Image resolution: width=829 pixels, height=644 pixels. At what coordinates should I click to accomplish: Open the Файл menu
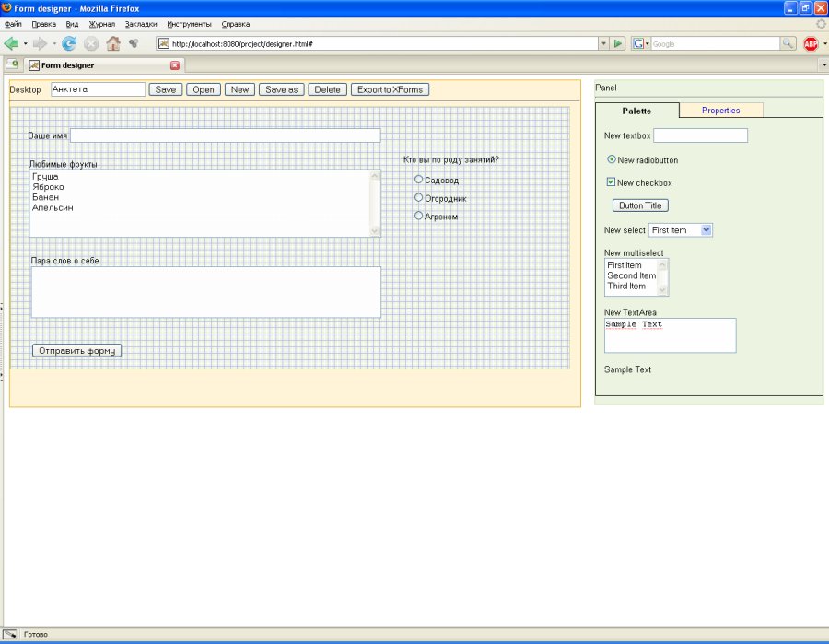point(13,24)
